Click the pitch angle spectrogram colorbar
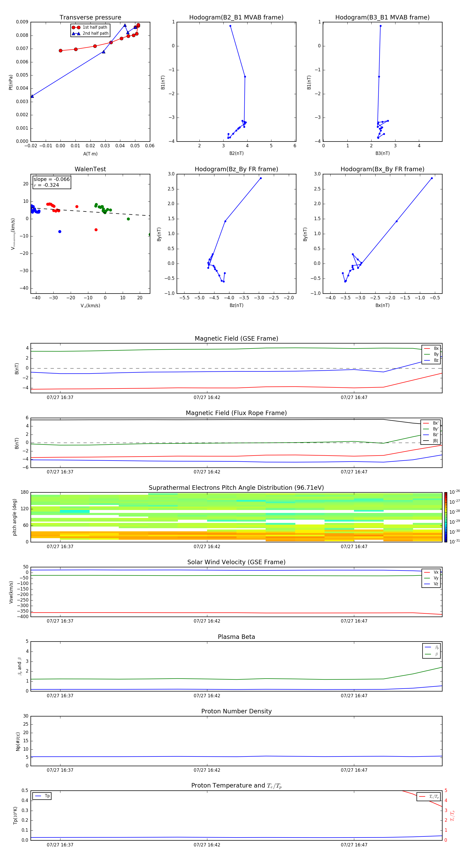This screenshot has height=868, width=473. [x=446, y=517]
